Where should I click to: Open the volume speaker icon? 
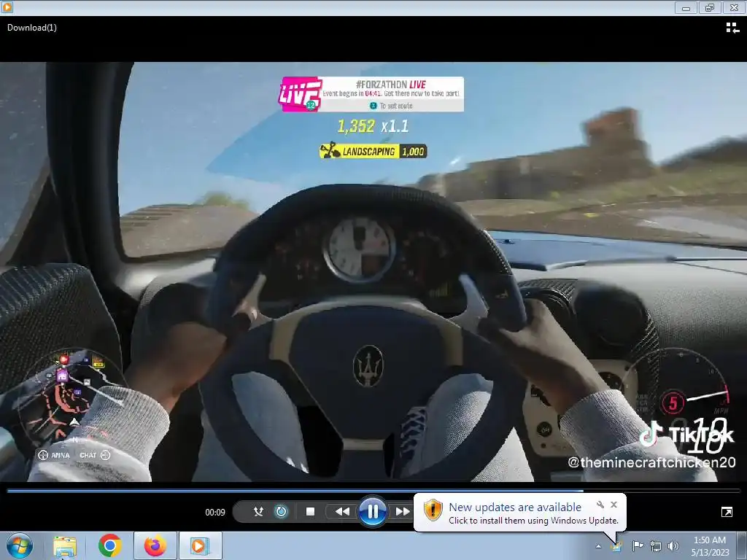click(673, 546)
